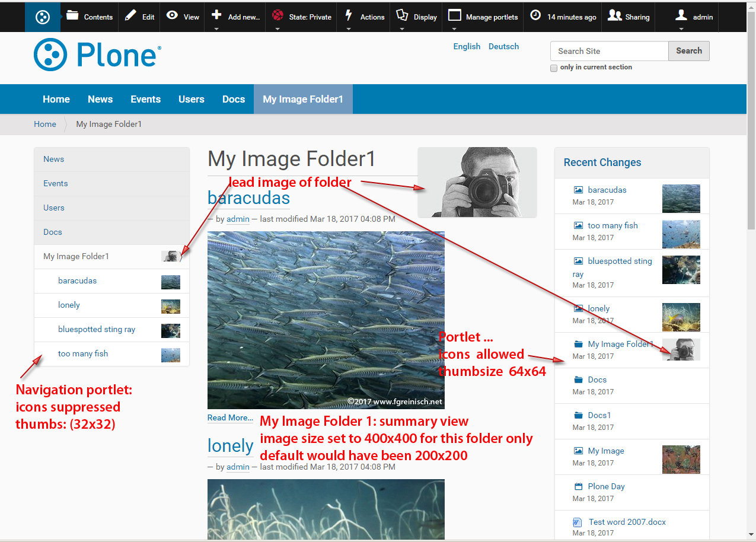Click Word file icon beside Test word 2007.docx

click(x=578, y=522)
